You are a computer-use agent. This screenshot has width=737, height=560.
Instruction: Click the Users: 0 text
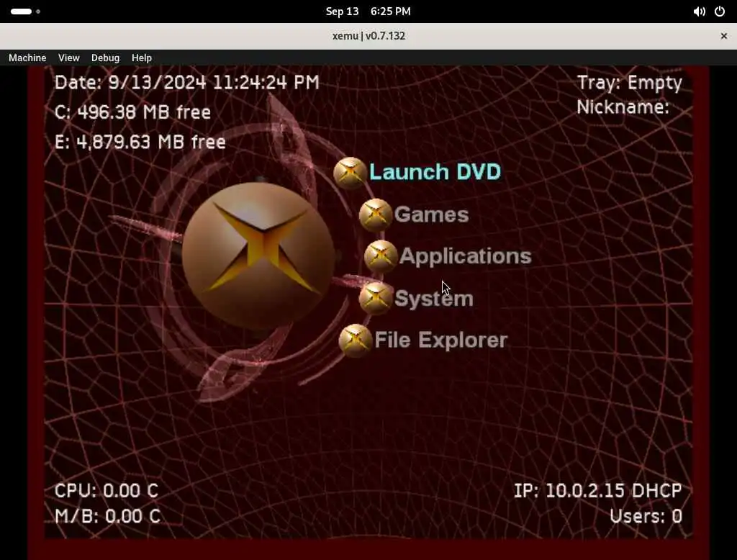point(646,516)
